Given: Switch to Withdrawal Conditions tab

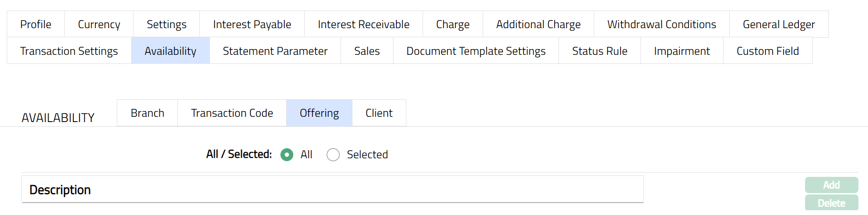Looking at the screenshot, I should coord(661,24).
